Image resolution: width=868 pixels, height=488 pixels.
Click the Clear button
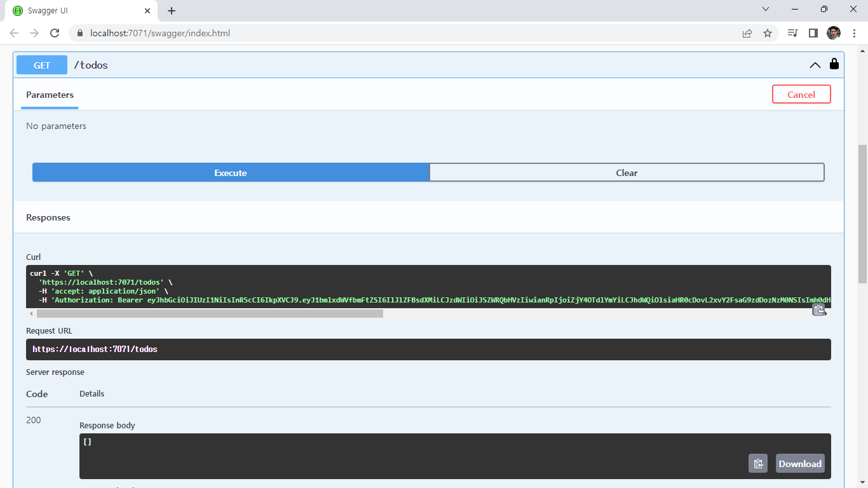[627, 173]
